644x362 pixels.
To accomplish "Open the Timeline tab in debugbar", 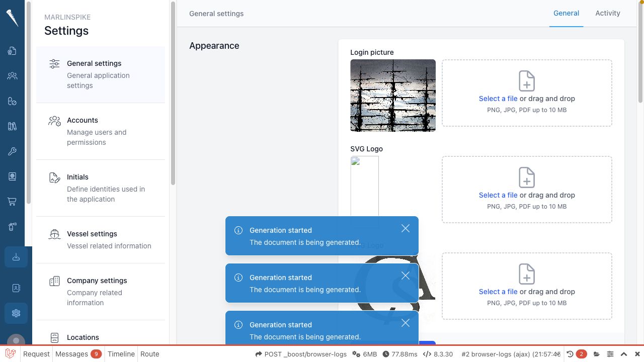I will (x=121, y=354).
